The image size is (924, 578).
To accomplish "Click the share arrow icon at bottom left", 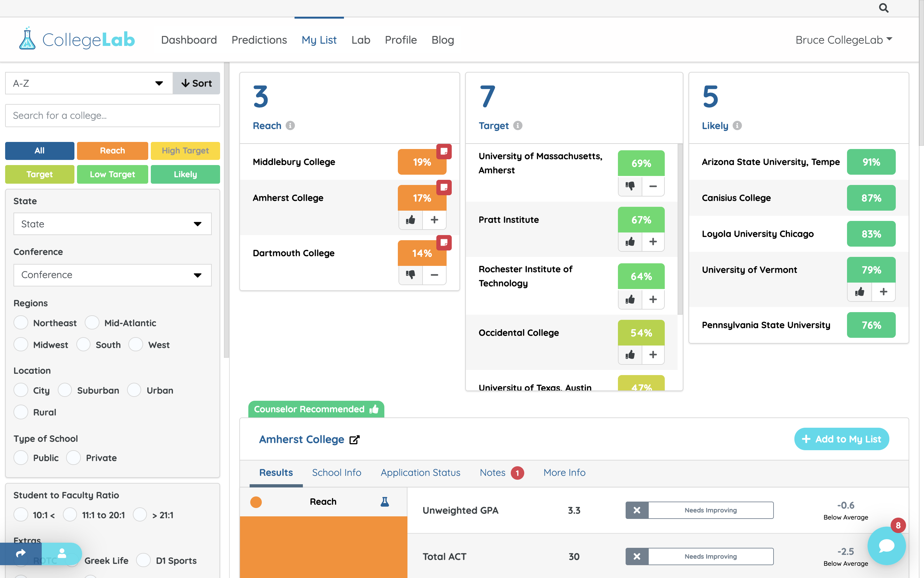I will coord(21,553).
